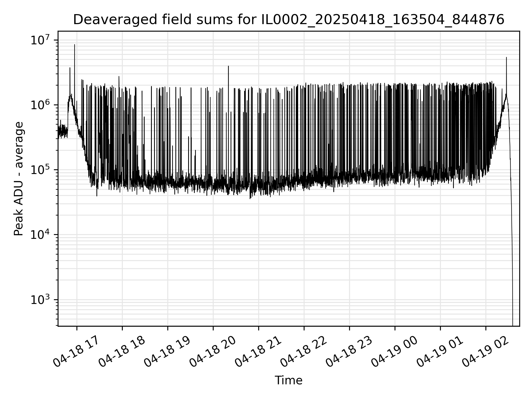Click the x tick label '04-19 02'
532x399 pixels.
485,351
